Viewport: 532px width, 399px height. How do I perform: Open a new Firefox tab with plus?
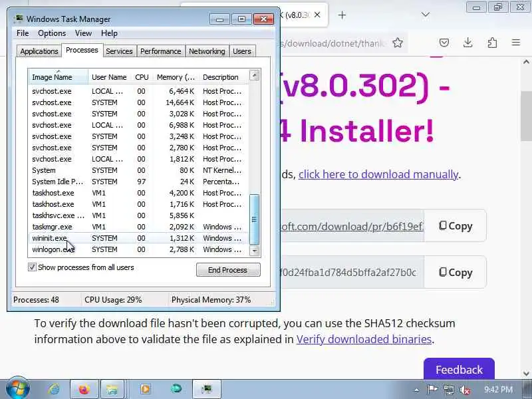coord(342,15)
